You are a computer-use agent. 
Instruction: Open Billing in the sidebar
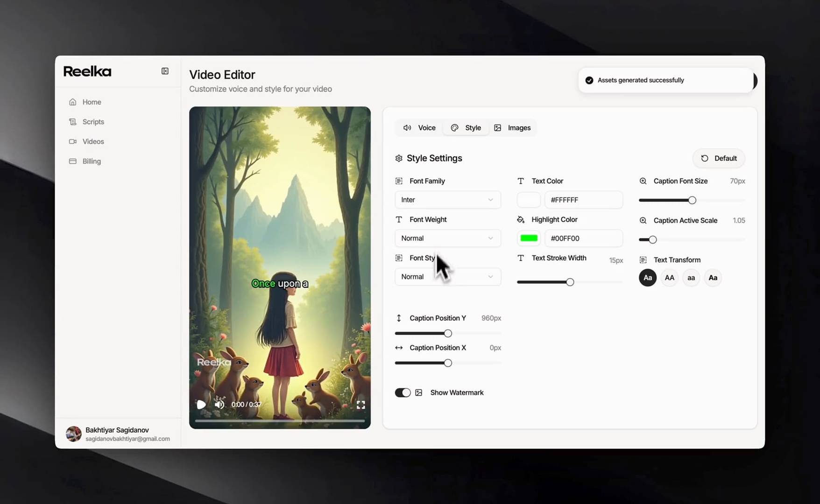(92, 161)
